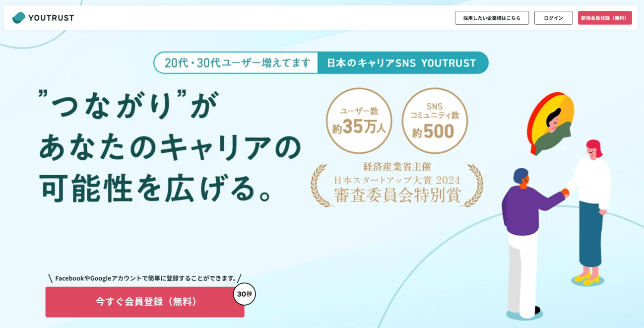
Task: Click the あなたのキャリアの headline line
Action: 170,146
